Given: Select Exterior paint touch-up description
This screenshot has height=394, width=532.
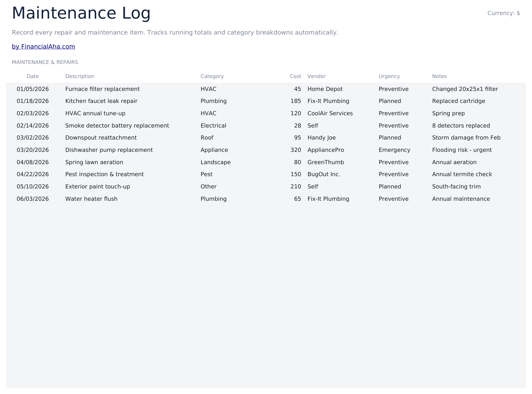Looking at the screenshot, I should (x=98, y=187).
